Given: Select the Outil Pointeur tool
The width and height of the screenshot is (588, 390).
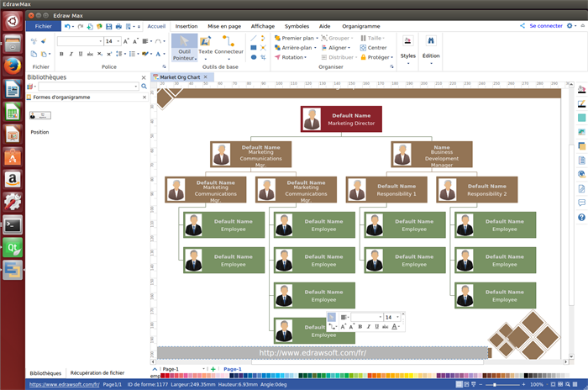Looking at the screenshot, I should 184,48.
